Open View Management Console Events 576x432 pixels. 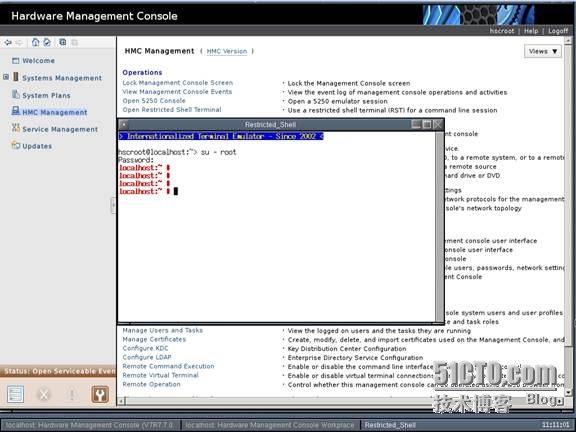pos(177,91)
